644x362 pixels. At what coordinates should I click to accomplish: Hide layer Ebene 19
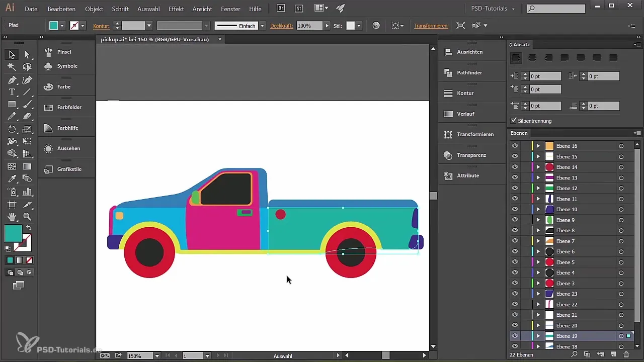[515, 336]
